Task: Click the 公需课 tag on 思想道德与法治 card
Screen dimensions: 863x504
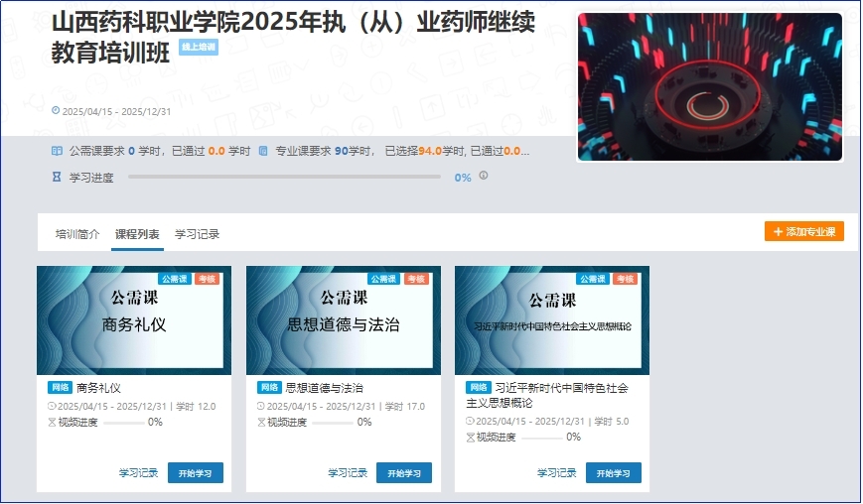Action: (x=382, y=279)
